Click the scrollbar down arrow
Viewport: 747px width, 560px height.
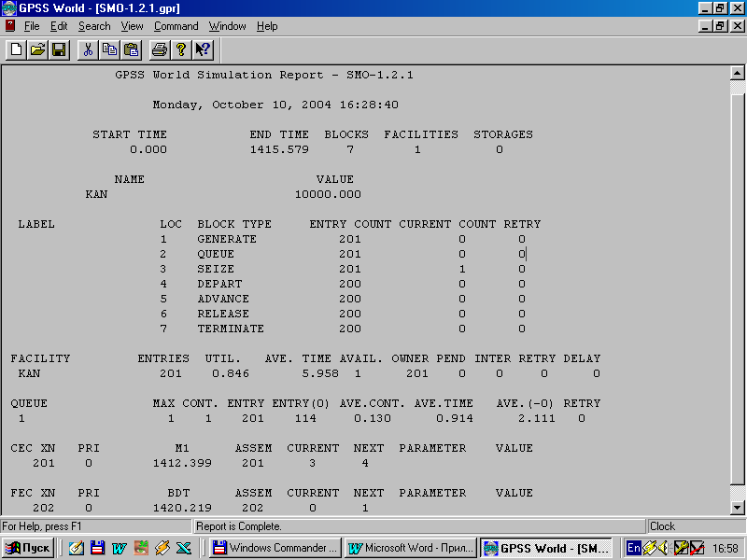[737, 508]
